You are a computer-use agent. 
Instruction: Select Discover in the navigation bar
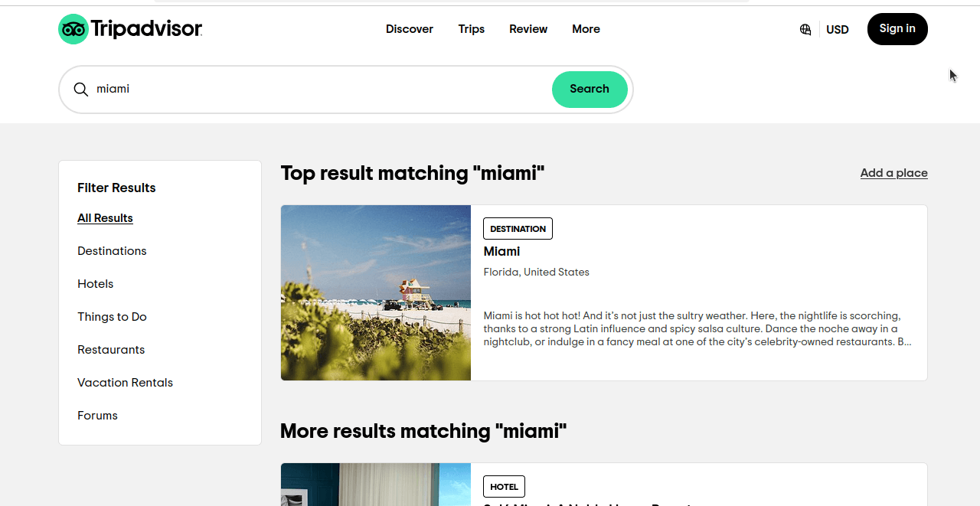(409, 29)
